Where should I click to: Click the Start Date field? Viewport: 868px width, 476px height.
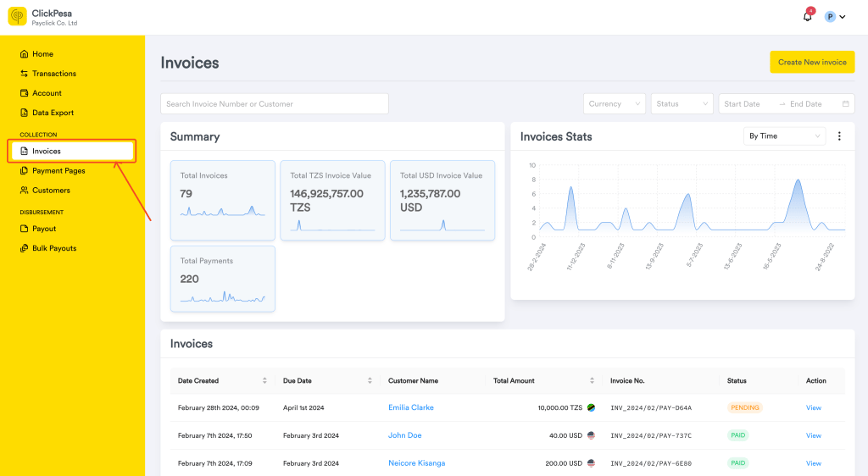[742, 104]
